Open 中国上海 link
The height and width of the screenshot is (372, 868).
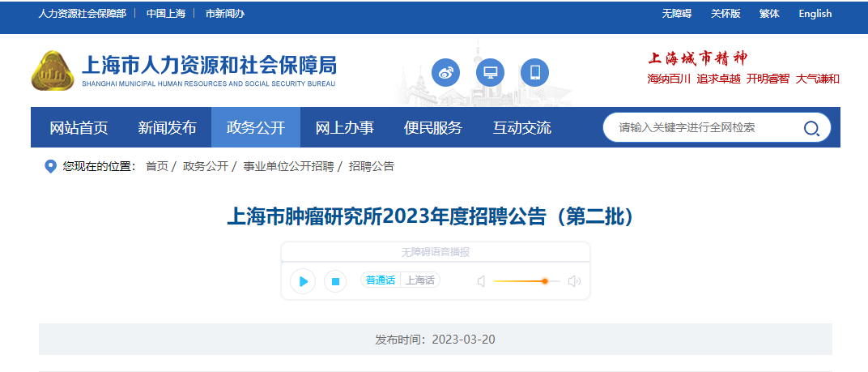(x=166, y=14)
